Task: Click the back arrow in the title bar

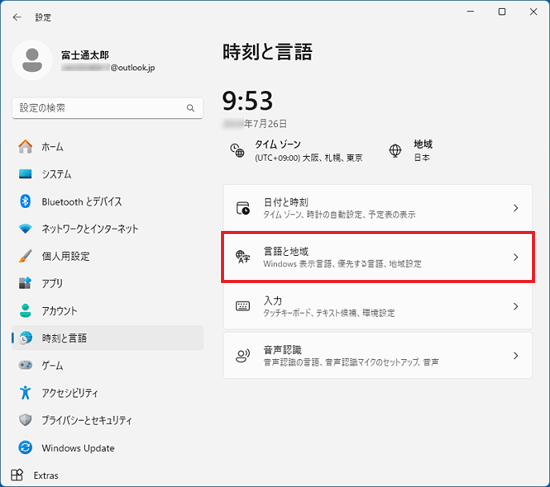Action: click(x=17, y=17)
